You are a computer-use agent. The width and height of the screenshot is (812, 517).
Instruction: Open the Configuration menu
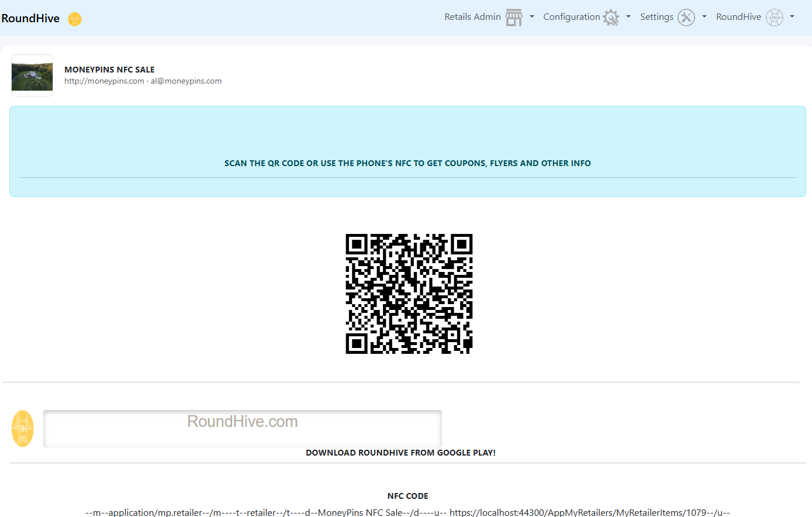(587, 18)
